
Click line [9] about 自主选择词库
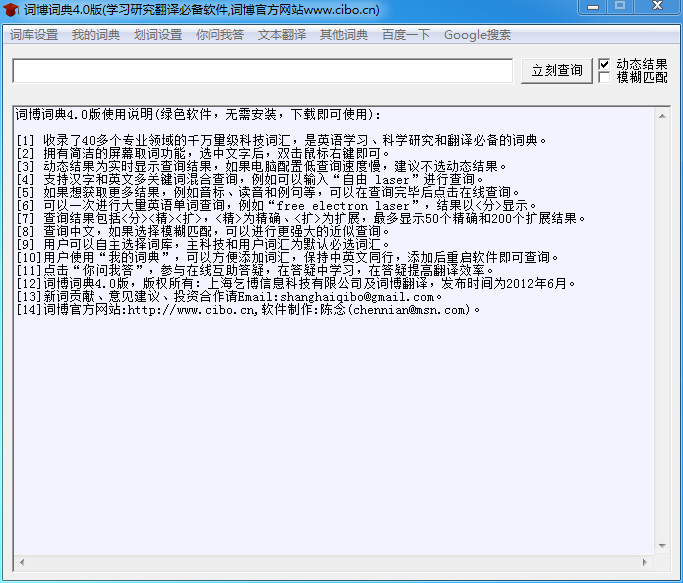(203, 244)
